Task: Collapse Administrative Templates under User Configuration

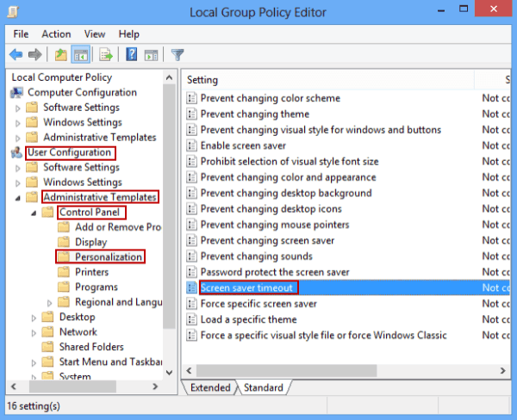Action: point(18,198)
